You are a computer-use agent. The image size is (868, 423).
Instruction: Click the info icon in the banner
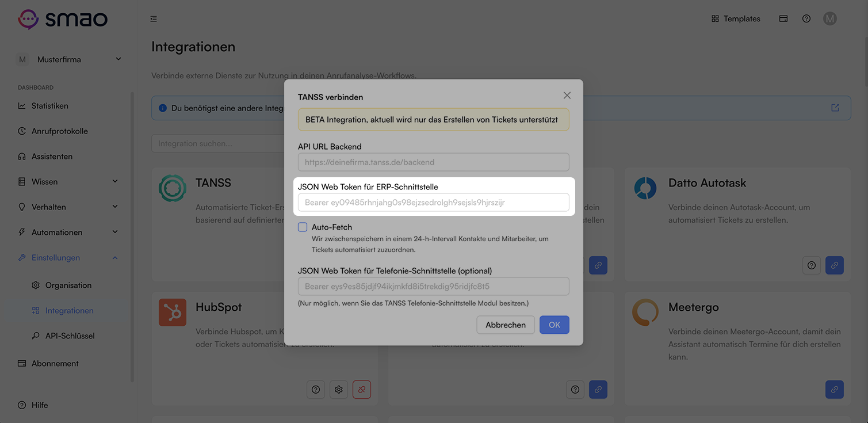(x=163, y=108)
